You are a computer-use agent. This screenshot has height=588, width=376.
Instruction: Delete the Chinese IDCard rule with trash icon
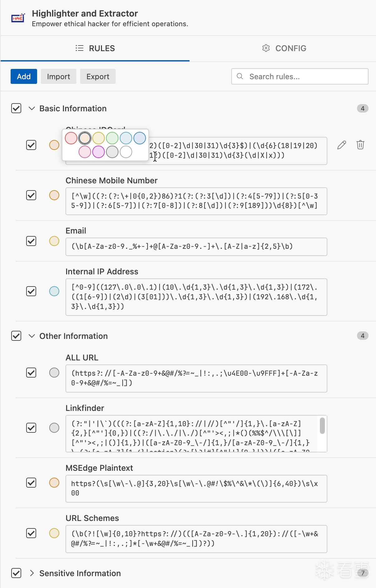pyautogui.click(x=360, y=145)
